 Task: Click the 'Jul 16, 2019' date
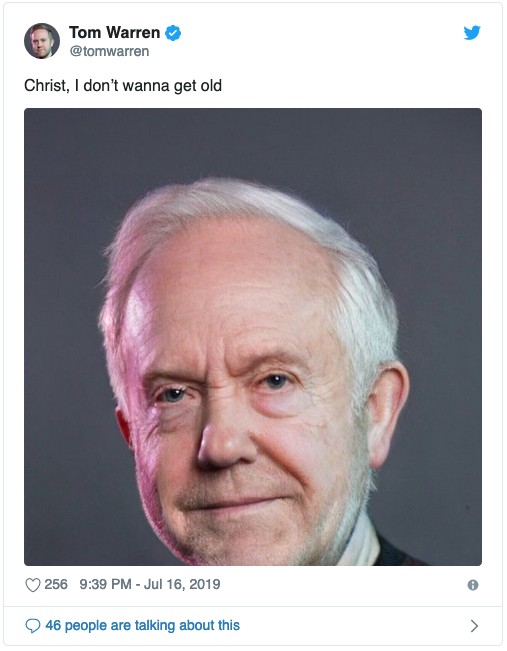point(182,585)
